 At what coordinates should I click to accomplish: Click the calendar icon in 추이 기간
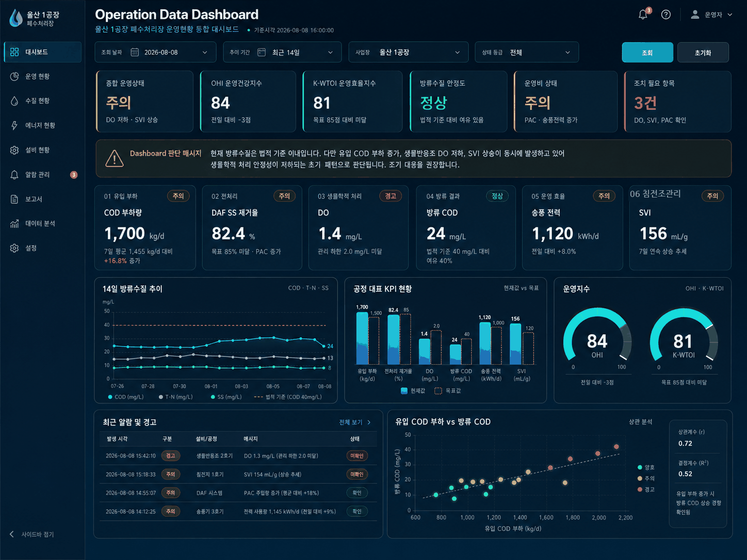(x=262, y=52)
